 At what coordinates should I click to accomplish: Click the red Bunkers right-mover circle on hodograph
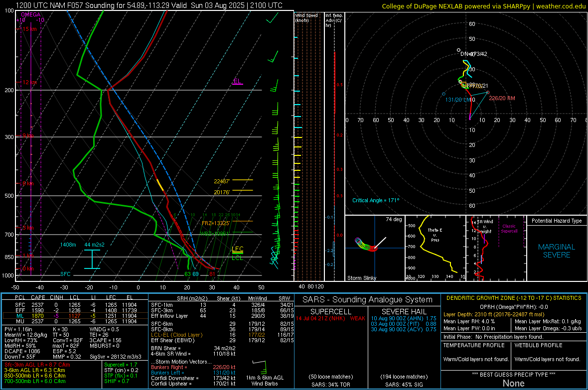[x=488, y=92]
